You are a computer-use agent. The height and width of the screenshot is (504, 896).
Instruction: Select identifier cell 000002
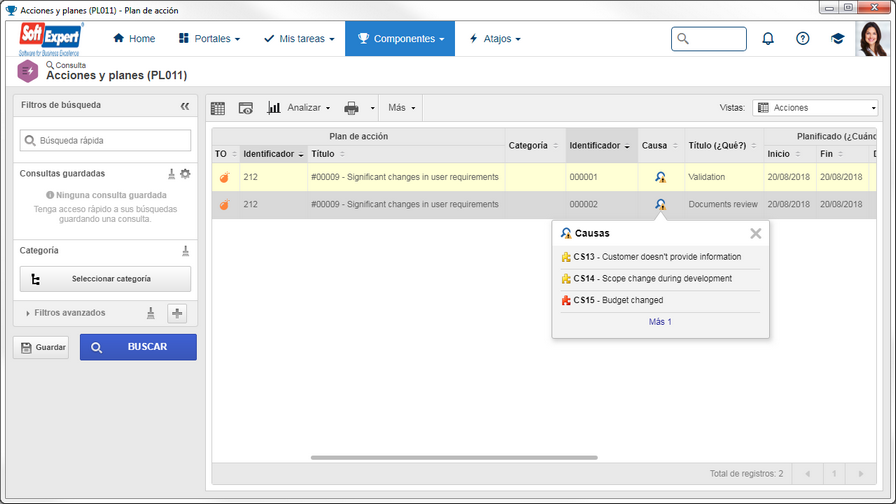coord(601,204)
